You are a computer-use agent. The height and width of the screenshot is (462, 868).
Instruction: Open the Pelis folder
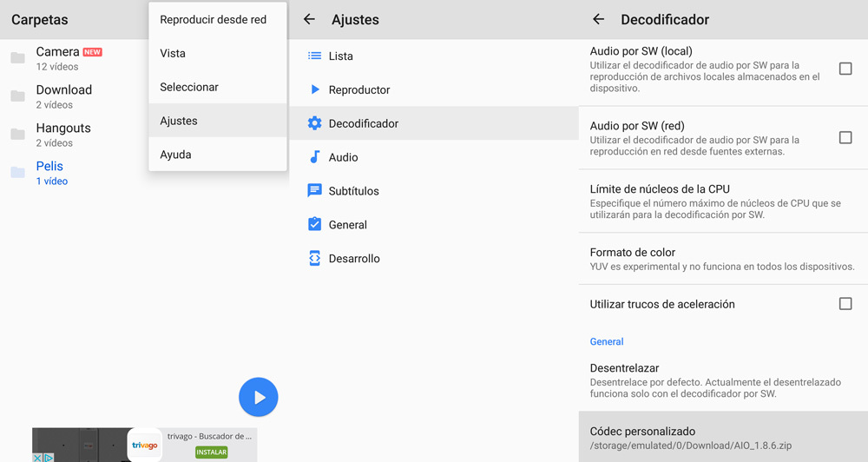point(49,172)
